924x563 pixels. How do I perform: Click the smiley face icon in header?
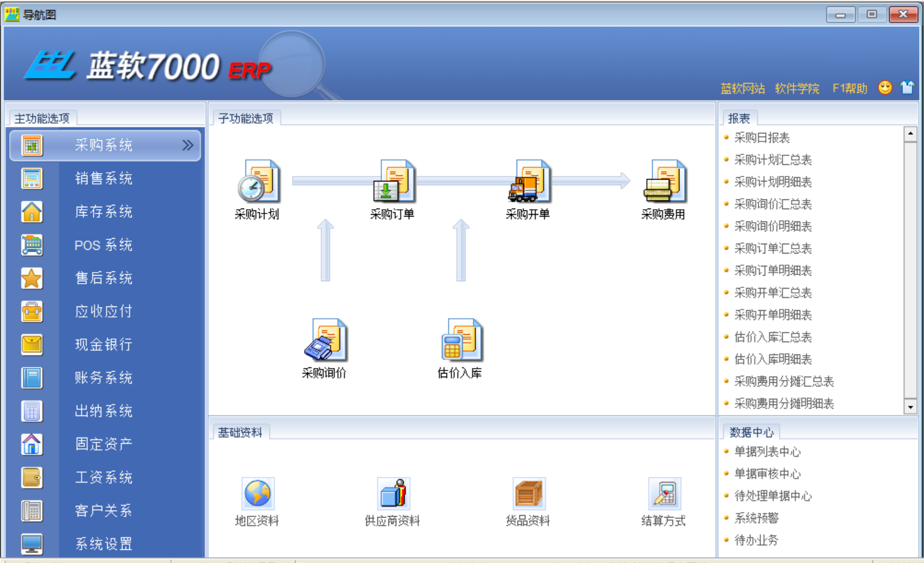pos(885,88)
